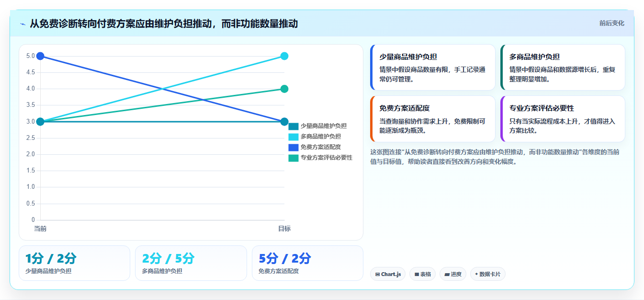Click the Chart.js tag chip

[x=388, y=274]
